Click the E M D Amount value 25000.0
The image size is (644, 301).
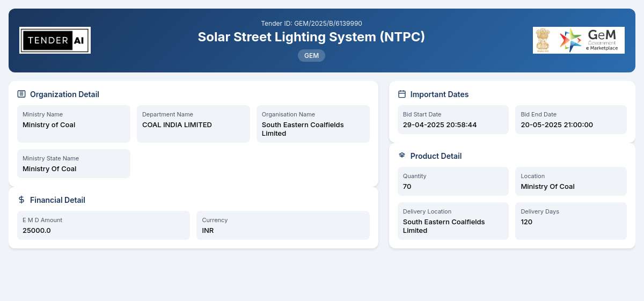click(36, 231)
